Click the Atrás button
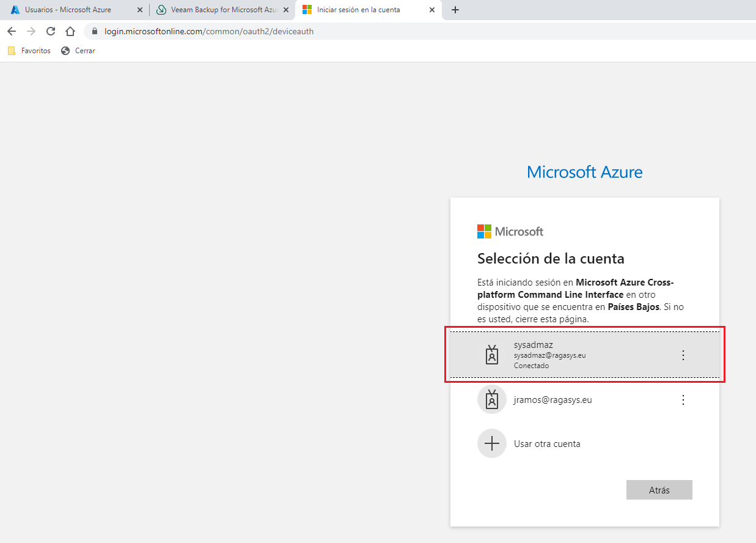 pos(659,490)
